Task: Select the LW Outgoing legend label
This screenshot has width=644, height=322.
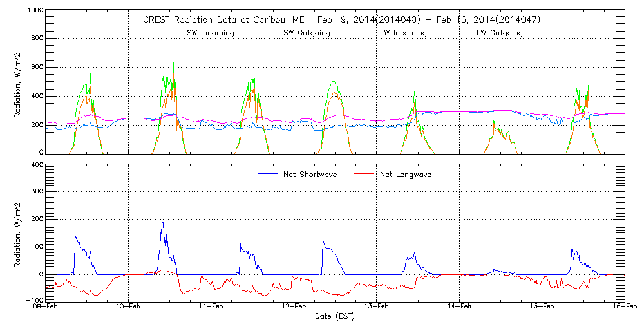Action: pyautogui.click(x=498, y=33)
